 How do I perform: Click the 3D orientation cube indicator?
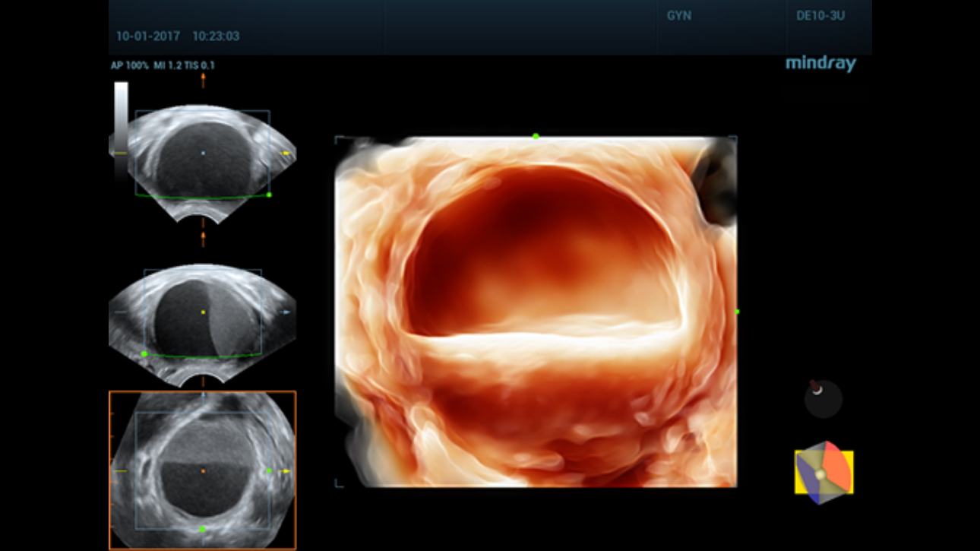(824, 472)
